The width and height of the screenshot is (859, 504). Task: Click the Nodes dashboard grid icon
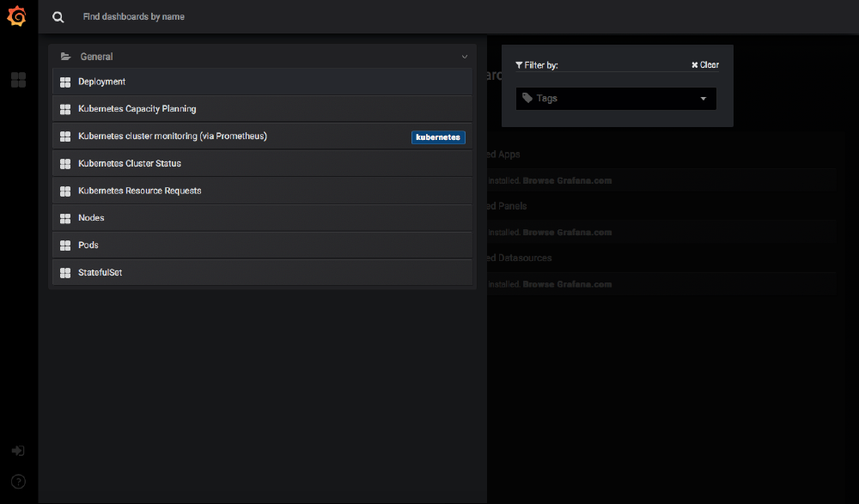tap(65, 217)
